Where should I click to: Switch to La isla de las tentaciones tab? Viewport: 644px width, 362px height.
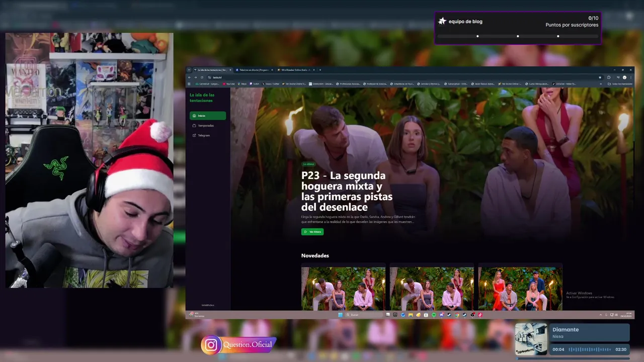coord(213,70)
